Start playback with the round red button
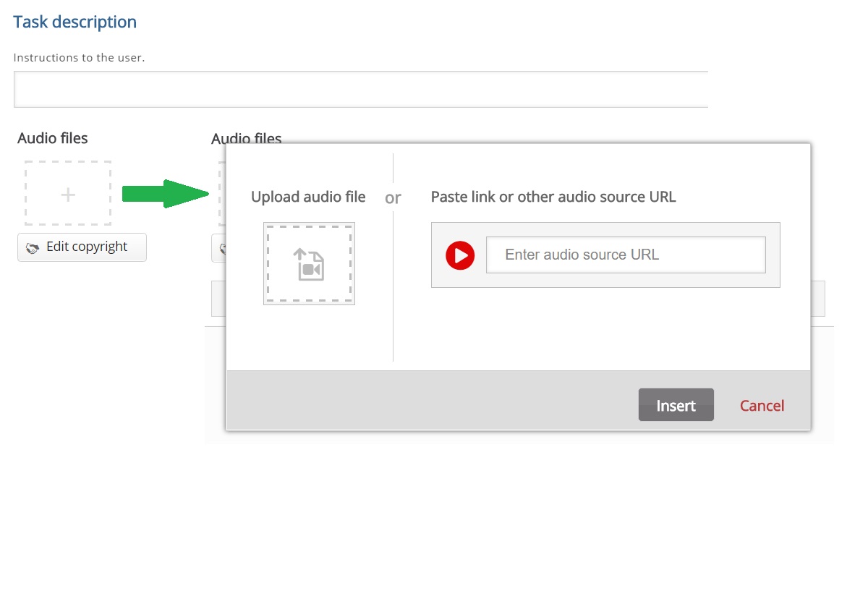 tap(460, 255)
